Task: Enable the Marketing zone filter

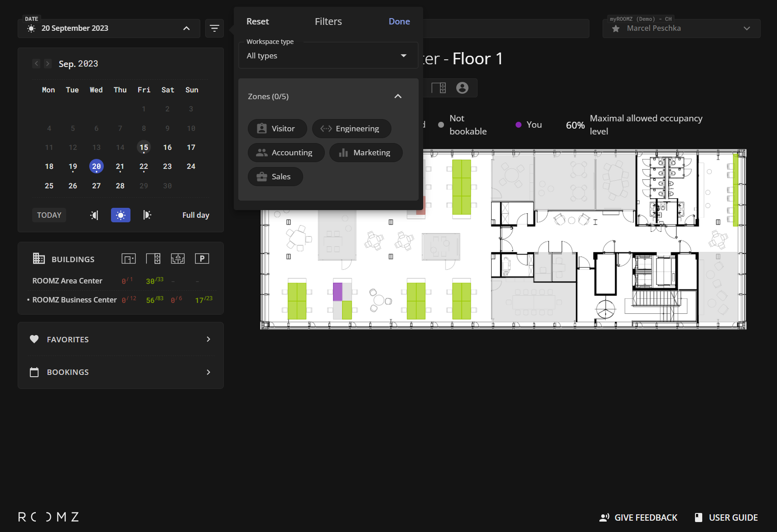Action: click(366, 153)
